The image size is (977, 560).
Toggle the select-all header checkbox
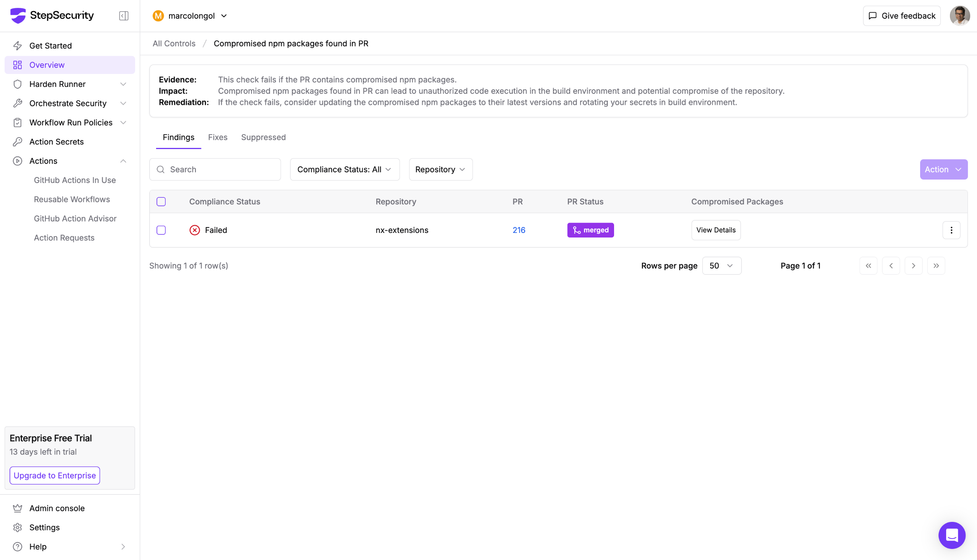pyautogui.click(x=161, y=202)
